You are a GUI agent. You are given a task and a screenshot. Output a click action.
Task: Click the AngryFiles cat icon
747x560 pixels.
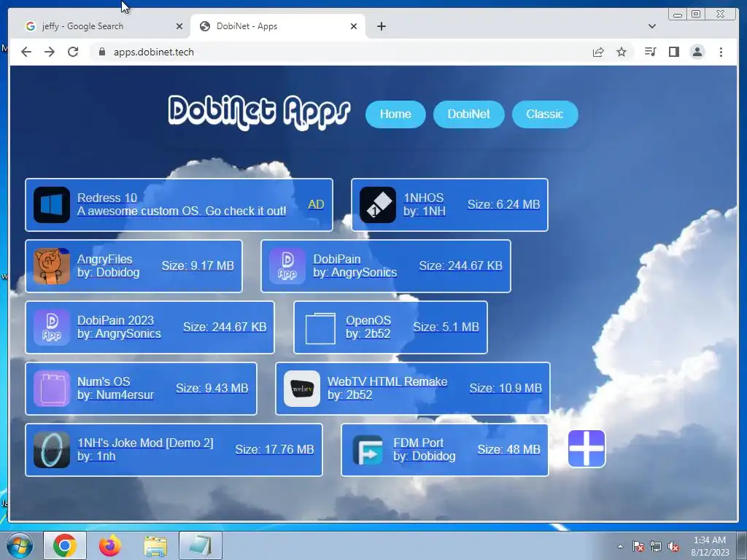tap(52, 266)
